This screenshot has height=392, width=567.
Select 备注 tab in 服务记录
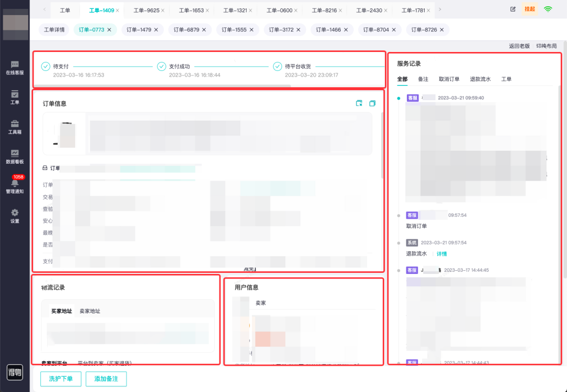423,79
